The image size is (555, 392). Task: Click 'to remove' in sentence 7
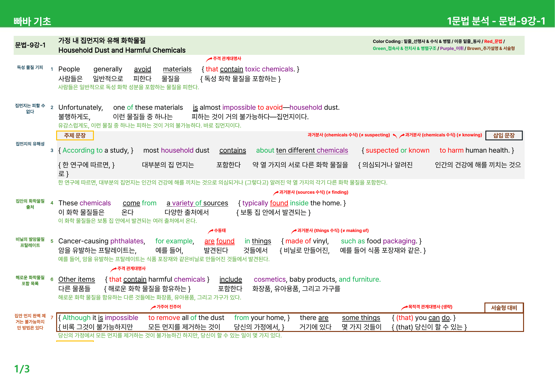164,318
